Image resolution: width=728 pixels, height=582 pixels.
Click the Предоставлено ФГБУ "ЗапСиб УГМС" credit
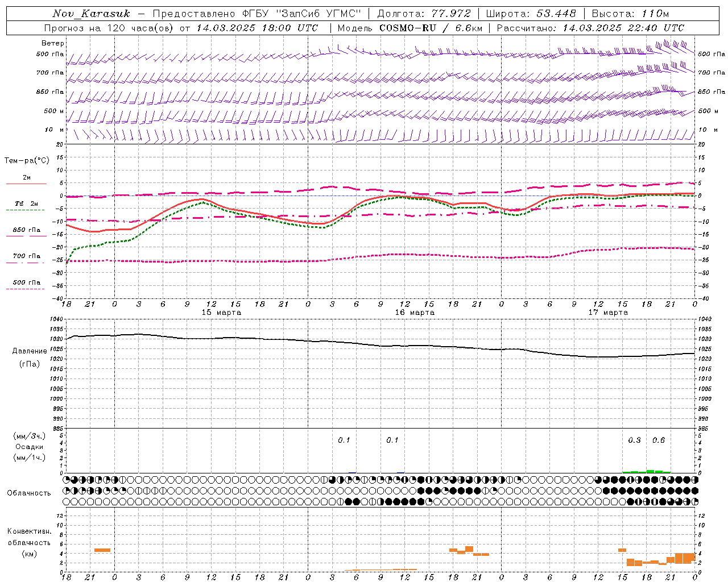tap(257, 14)
